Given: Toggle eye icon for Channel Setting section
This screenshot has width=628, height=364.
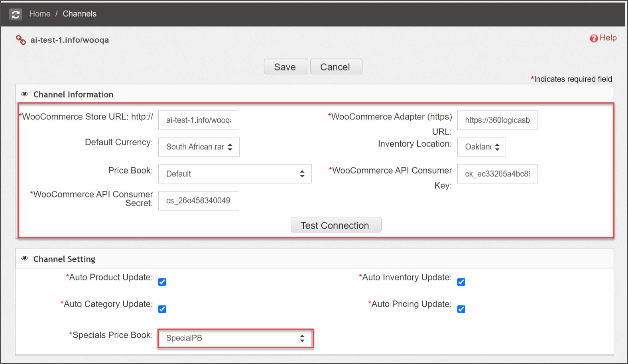Looking at the screenshot, I should [x=25, y=258].
